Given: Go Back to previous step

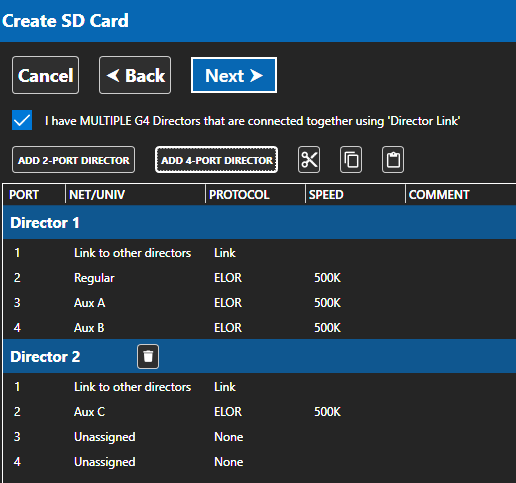Looking at the screenshot, I should pyautogui.click(x=135, y=75).
